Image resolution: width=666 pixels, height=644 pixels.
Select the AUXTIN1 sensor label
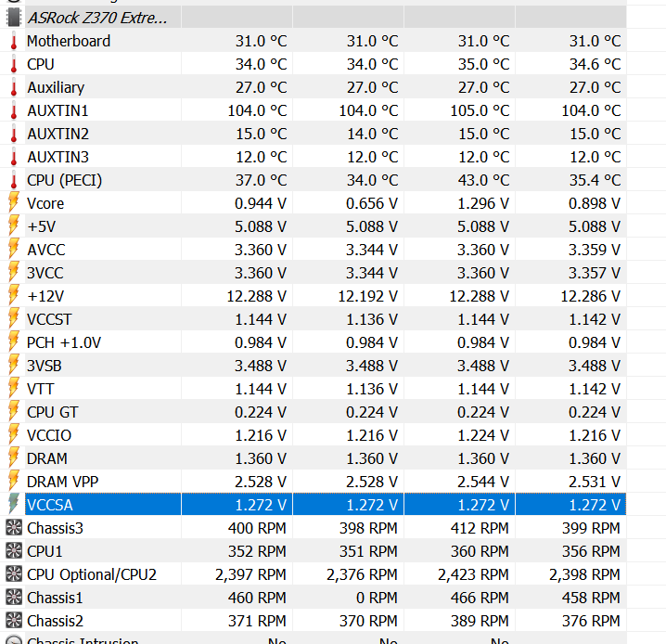coord(58,110)
